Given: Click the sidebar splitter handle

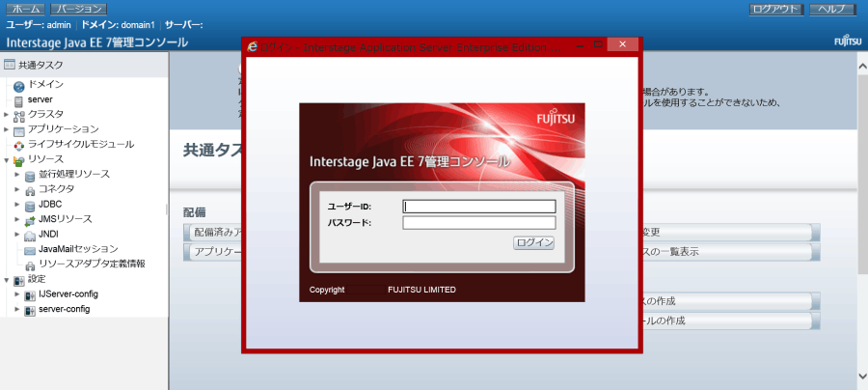Looking at the screenshot, I should click(x=167, y=209).
